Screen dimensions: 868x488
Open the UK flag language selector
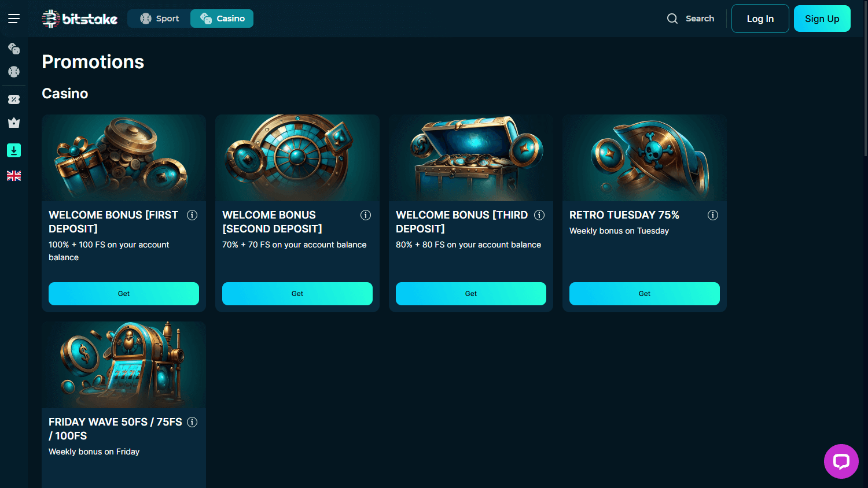[x=14, y=175]
